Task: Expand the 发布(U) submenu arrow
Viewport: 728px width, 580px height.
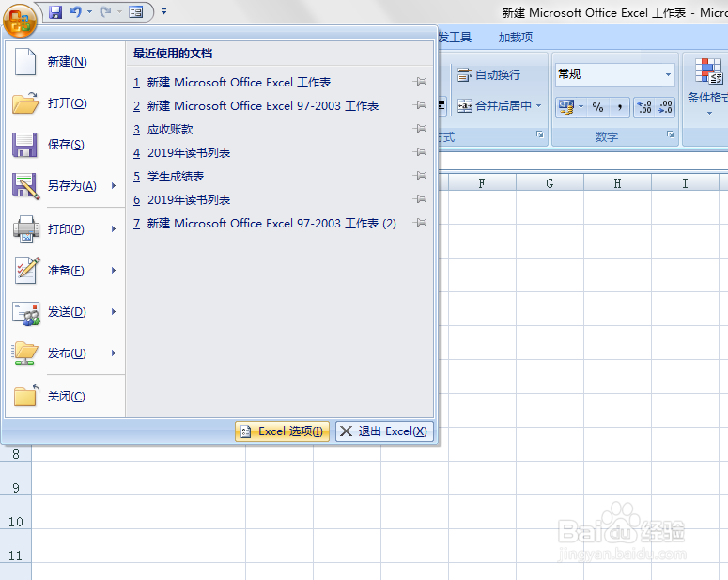Action: 114,353
